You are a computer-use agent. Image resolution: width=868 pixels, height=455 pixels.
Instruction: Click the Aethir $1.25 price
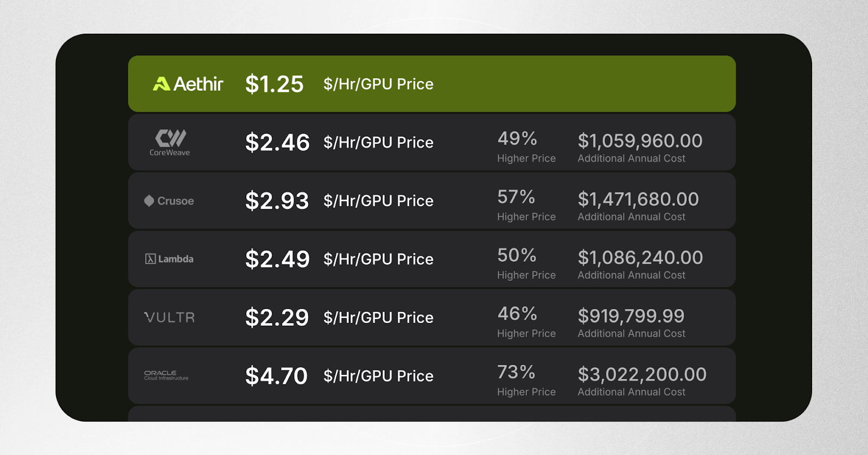(x=274, y=84)
